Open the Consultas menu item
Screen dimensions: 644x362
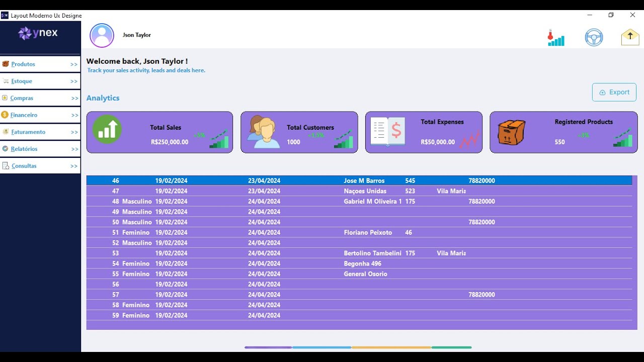pyautogui.click(x=40, y=165)
